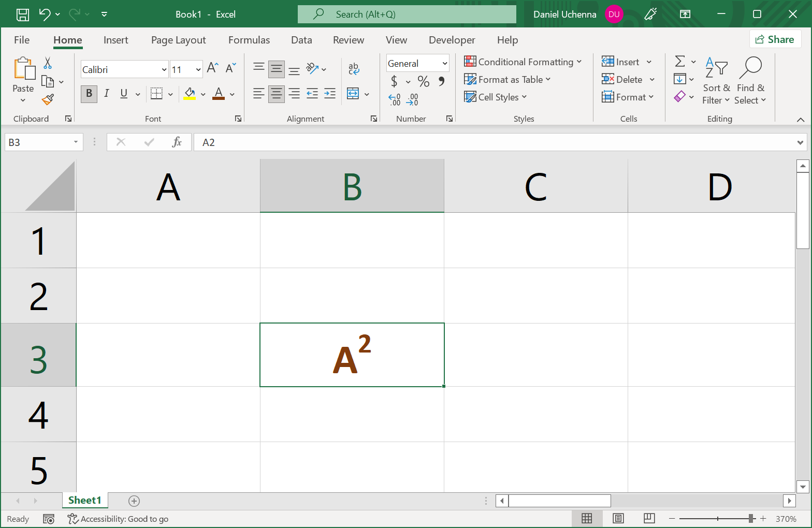Click the Increase Font Size icon
Image resolution: width=812 pixels, height=528 pixels.
pos(212,68)
